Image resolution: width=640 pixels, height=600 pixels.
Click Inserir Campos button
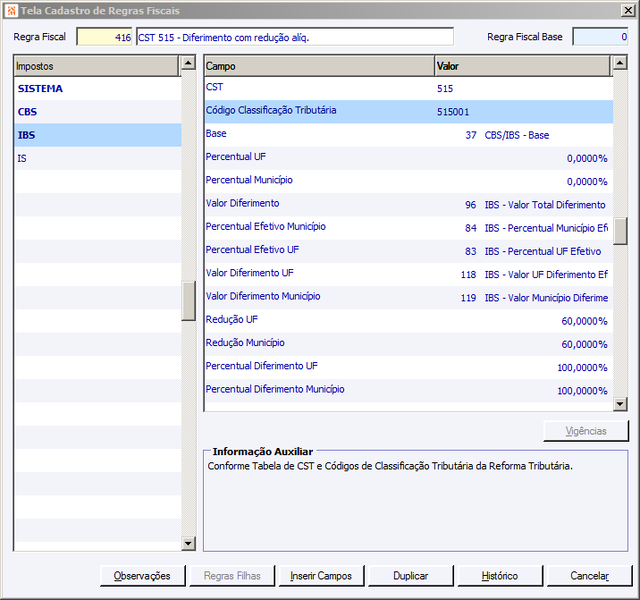point(321,576)
